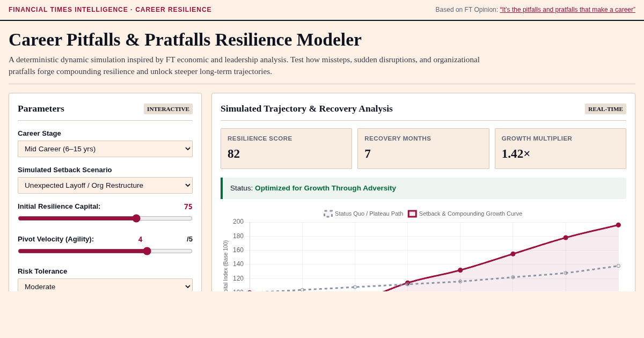
Task: Click the Initial Resilience Capital value 75
Action: point(188,207)
